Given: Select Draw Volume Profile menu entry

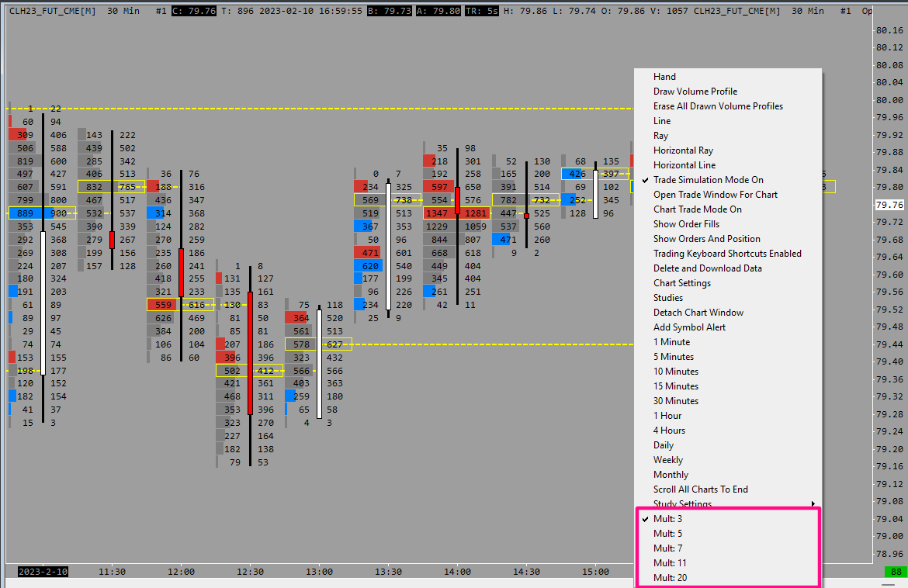Looking at the screenshot, I should pos(695,92).
